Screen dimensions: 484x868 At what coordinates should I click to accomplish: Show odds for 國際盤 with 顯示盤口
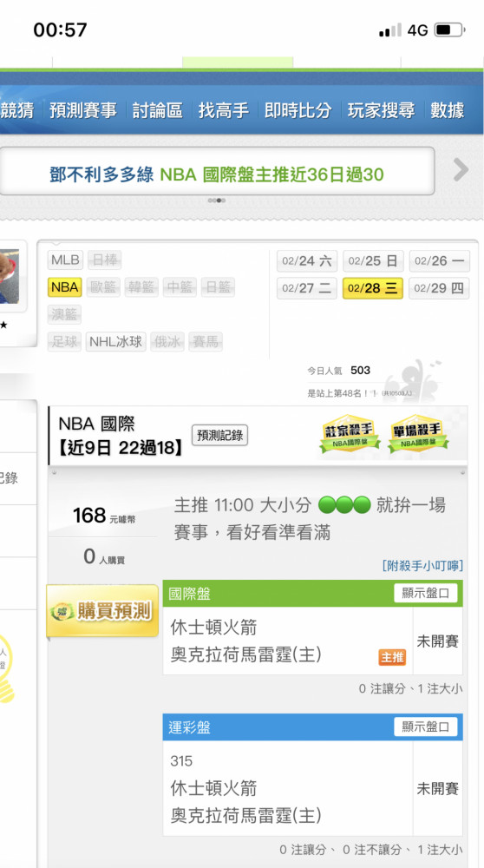[426, 594]
